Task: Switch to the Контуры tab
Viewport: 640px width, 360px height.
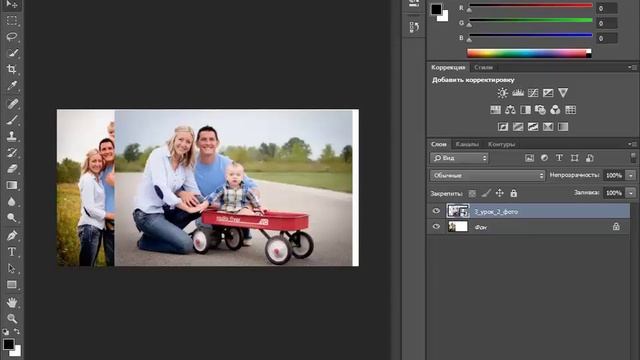Action: [x=502, y=144]
